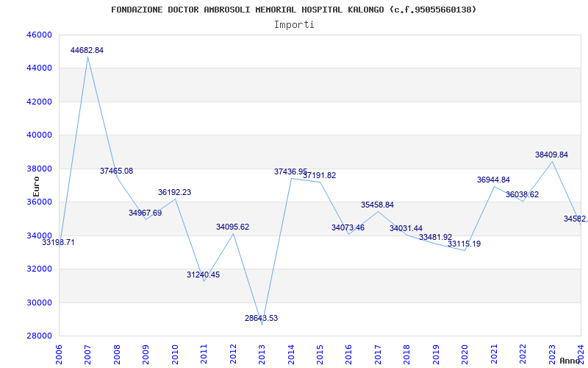Click the 32000 y-axis tick label
The image size is (588, 368).
tap(39, 269)
